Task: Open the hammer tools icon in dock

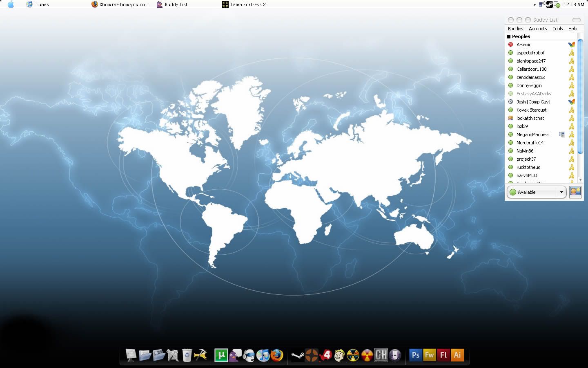Action: [200, 355]
